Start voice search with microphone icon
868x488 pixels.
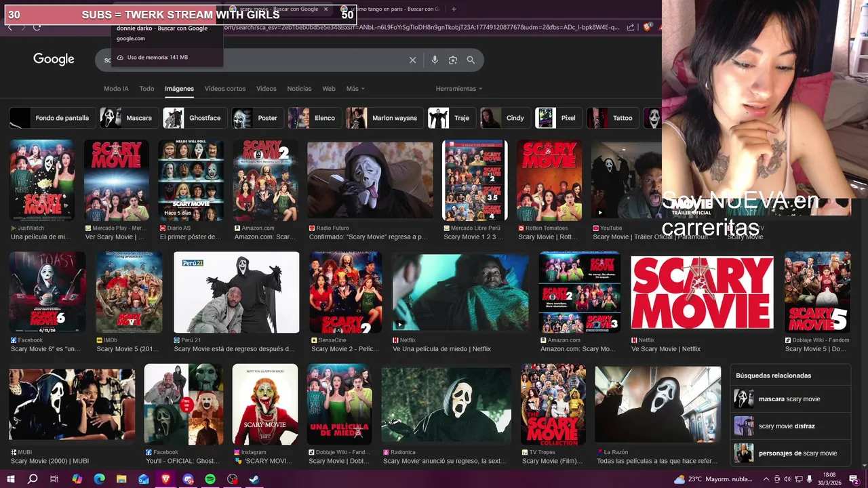(435, 60)
